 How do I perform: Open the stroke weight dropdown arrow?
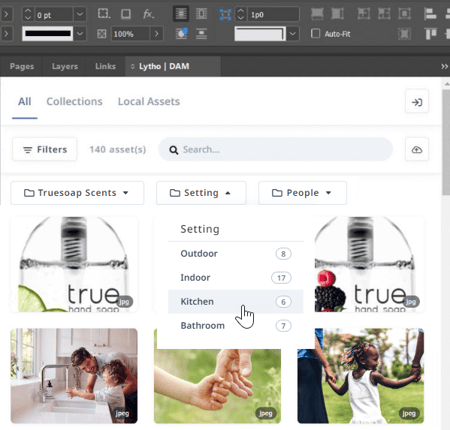[x=80, y=14]
